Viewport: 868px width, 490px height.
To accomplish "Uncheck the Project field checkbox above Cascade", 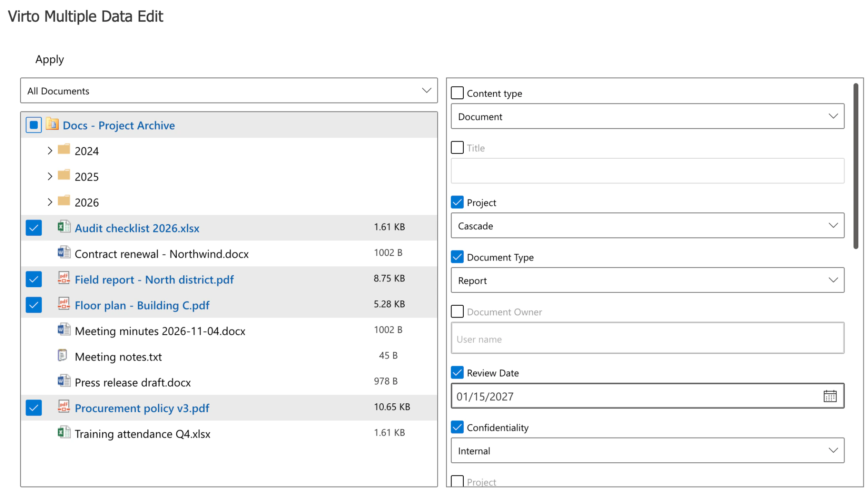I will point(457,202).
